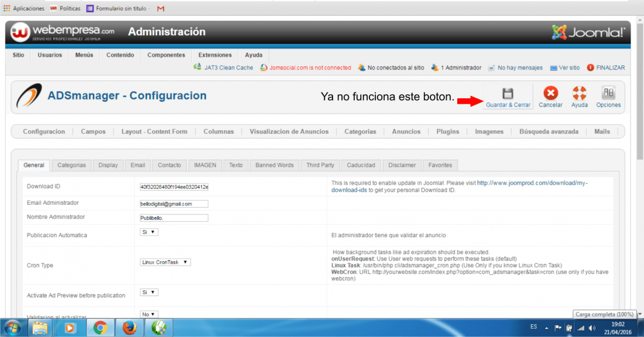Viewport: 644px width, 337px height.
Task: Open the Menús menu
Action: pyautogui.click(x=84, y=55)
